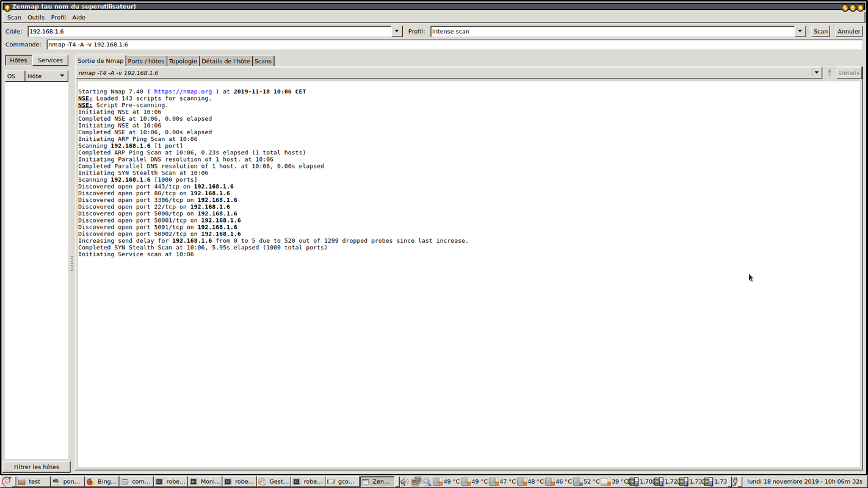Click the 52 °C temperature sensor applet
Screen dimensions: 868x488
coord(587,481)
